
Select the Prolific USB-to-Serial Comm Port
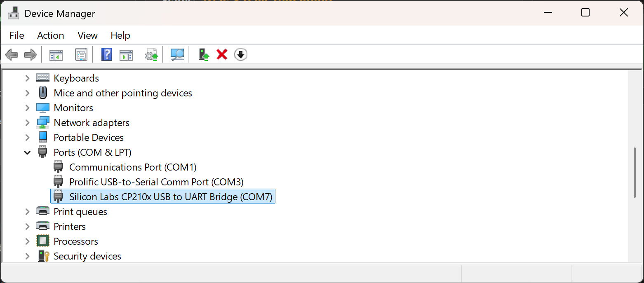(156, 182)
